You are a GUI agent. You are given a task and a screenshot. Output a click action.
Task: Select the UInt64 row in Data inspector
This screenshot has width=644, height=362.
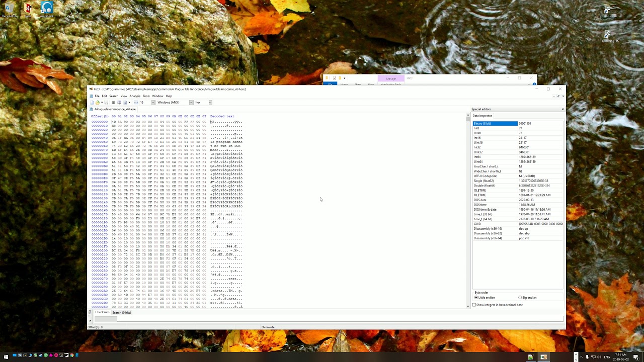(518, 161)
